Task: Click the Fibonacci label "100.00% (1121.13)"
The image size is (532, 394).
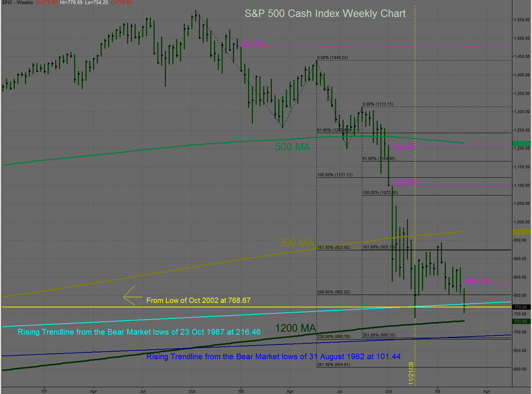Action: pos(335,175)
